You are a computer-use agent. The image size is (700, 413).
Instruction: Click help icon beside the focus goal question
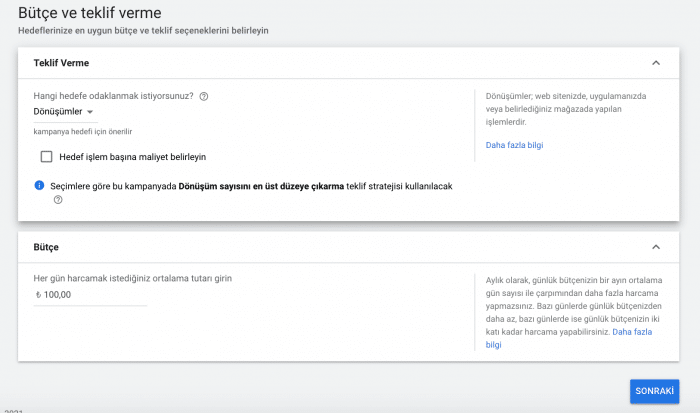pyautogui.click(x=204, y=96)
